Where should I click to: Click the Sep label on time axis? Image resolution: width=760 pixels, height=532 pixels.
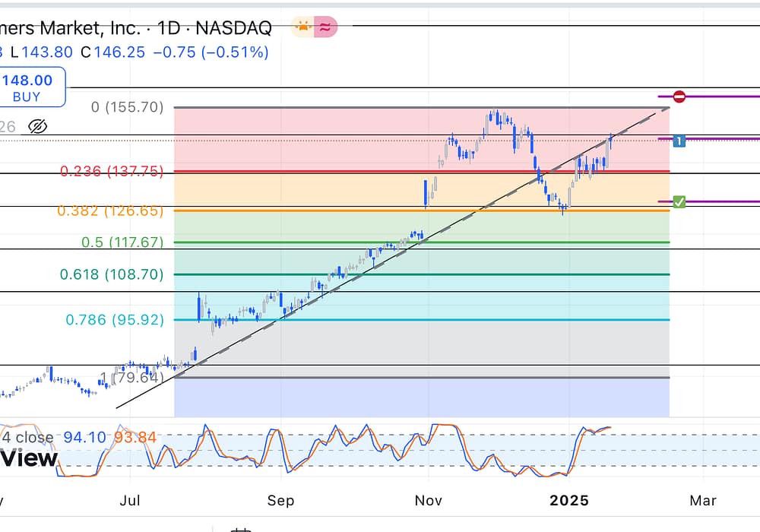pyautogui.click(x=280, y=501)
